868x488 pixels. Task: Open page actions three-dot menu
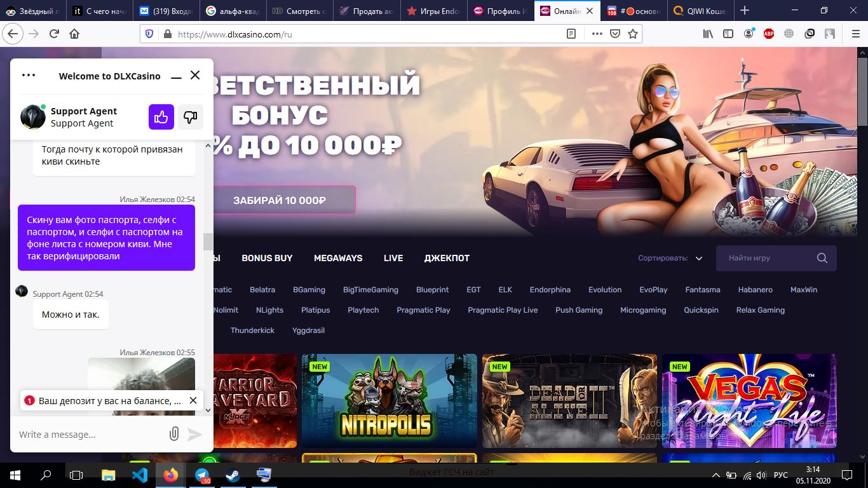597,34
